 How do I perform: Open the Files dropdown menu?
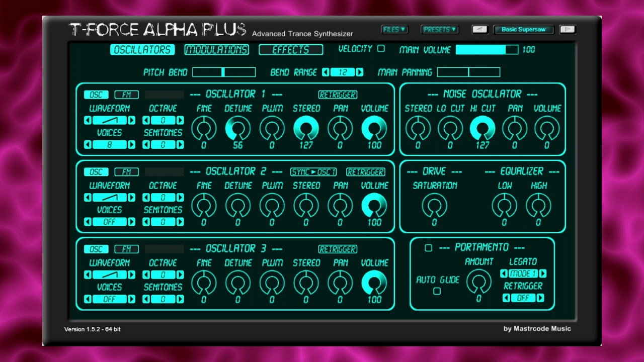pyautogui.click(x=394, y=30)
